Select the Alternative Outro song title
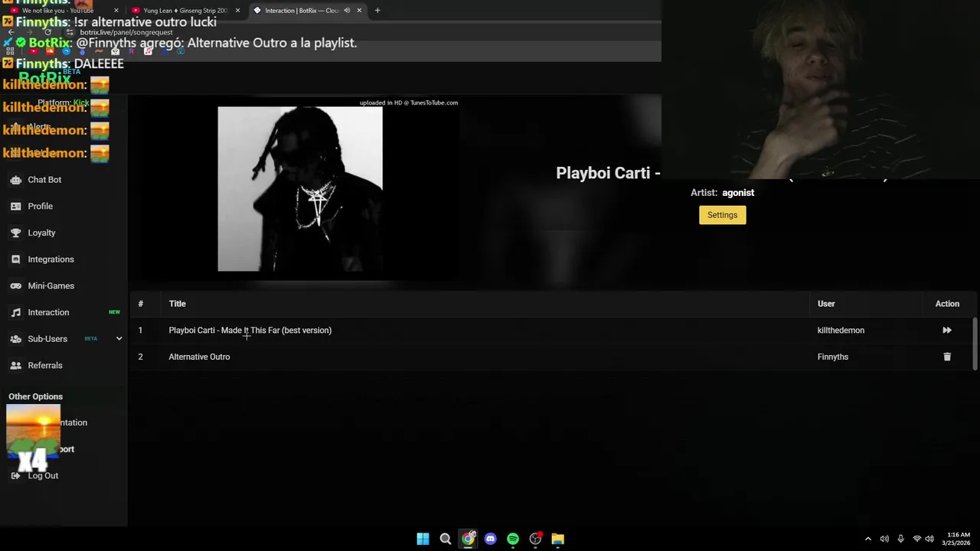980x551 pixels. coord(199,357)
